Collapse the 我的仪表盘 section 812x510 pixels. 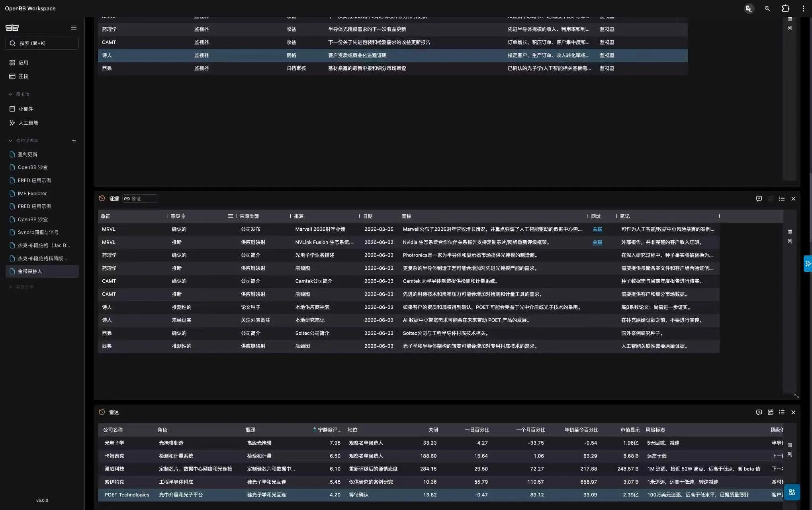(10, 141)
